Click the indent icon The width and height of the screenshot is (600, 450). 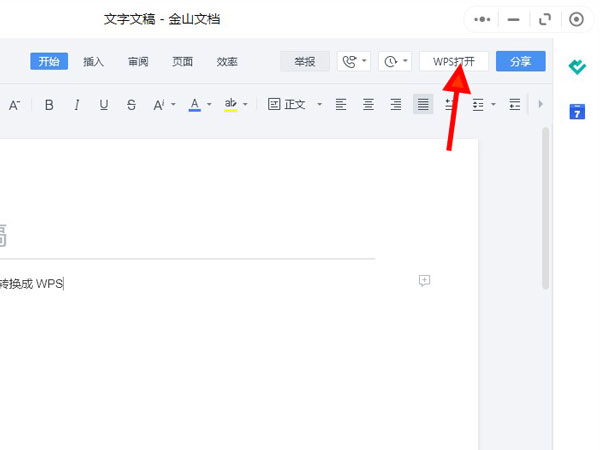pyautogui.click(x=515, y=104)
